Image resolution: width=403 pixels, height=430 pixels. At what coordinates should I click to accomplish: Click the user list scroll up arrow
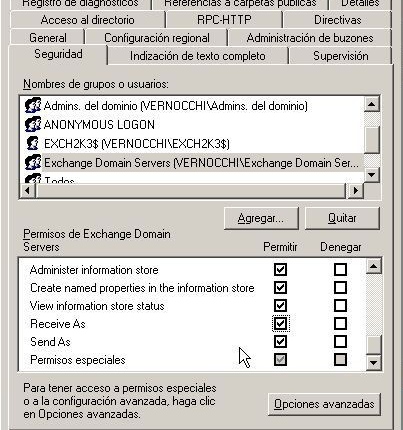pyautogui.click(x=371, y=105)
